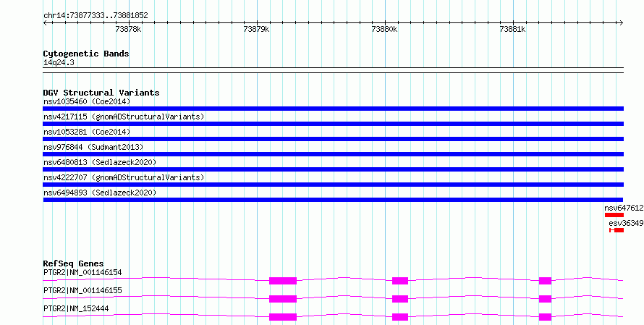
Task: Click the middle exon of NM_001146154
Action: tap(400, 281)
